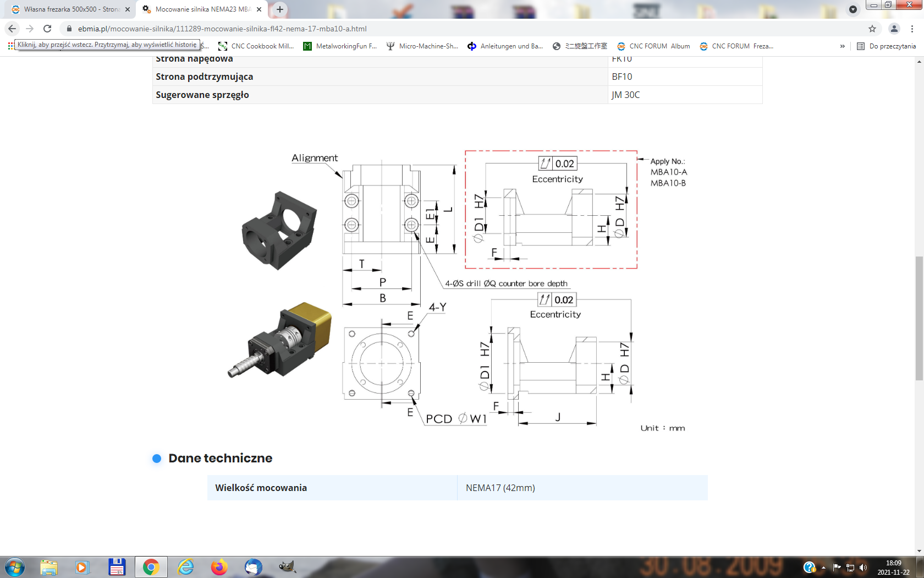Open the Windows Start menu
This screenshot has width=924, height=578.
15,567
